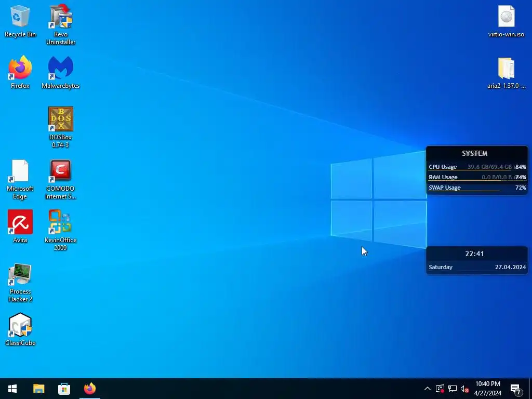Select the DOSBox 0.74-3 shortcut
The image size is (532, 399).
61,128
